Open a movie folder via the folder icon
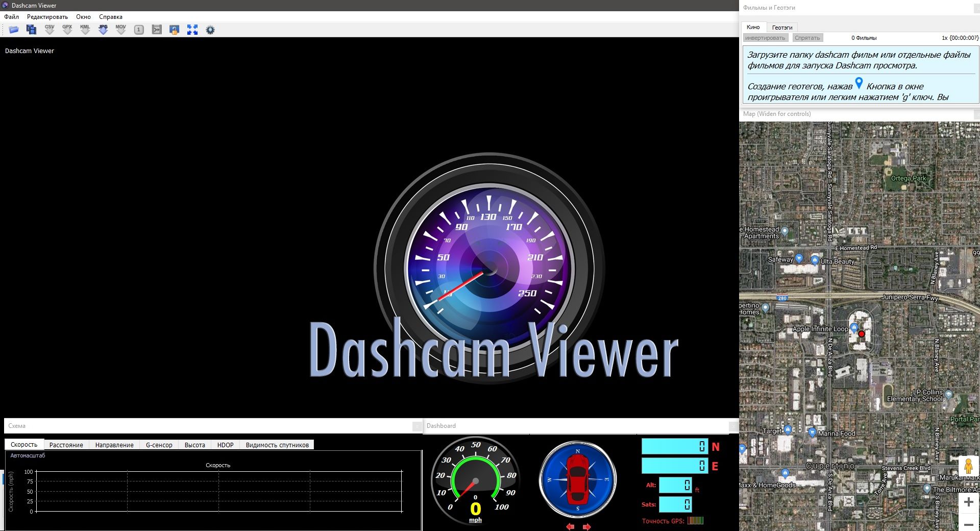This screenshot has height=531, width=980. (14, 30)
